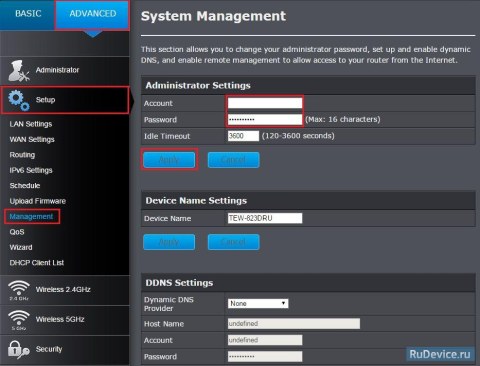Screen dimensions: 480x366
Task: Go to Routing settings
Action: click(22, 155)
